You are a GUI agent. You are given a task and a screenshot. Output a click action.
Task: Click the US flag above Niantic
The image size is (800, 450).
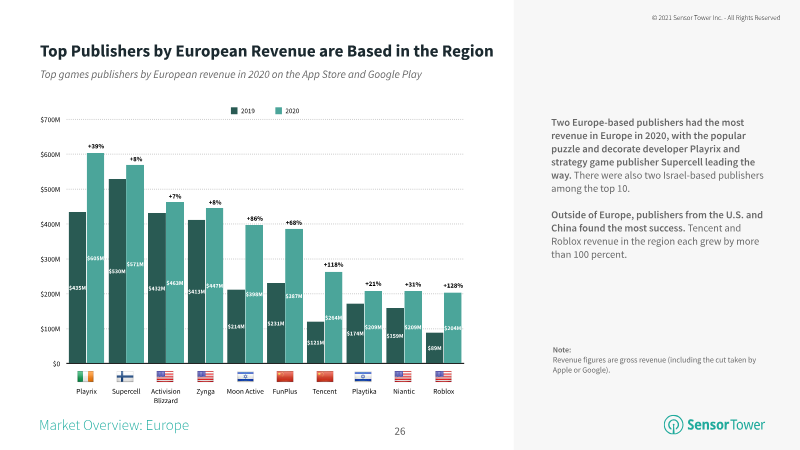coord(403,377)
